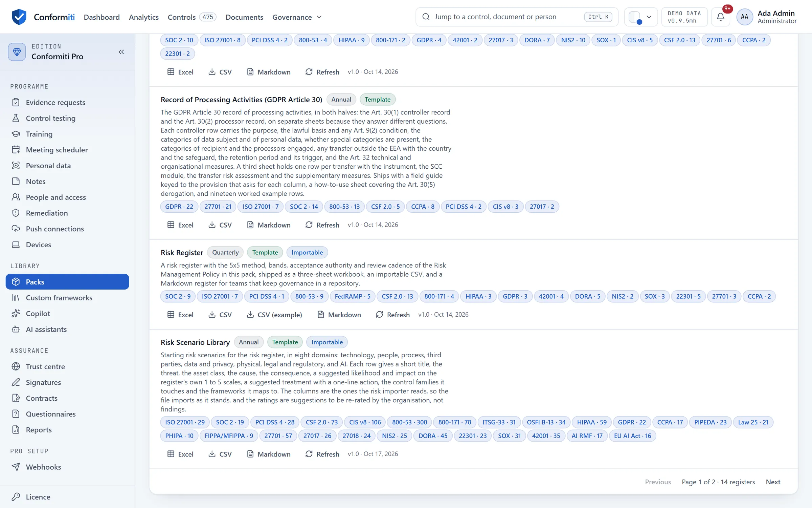812x508 pixels.
Task: Open Devices in sidebar
Action: pos(67,245)
